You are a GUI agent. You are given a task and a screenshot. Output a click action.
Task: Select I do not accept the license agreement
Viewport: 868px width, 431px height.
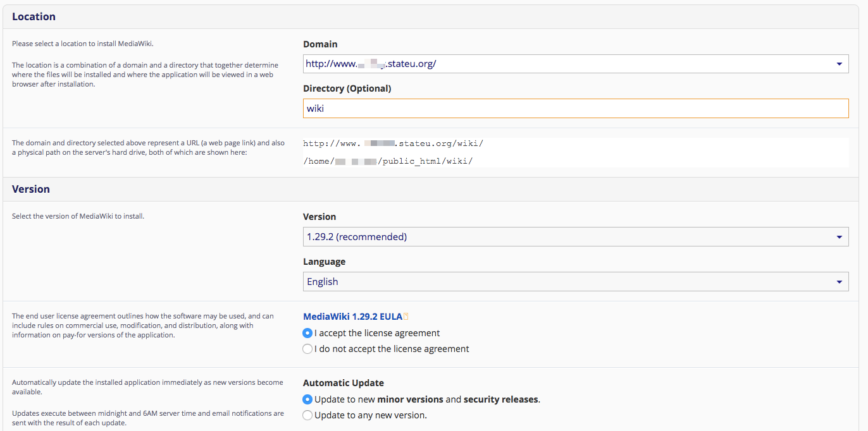pyautogui.click(x=307, y=349)
